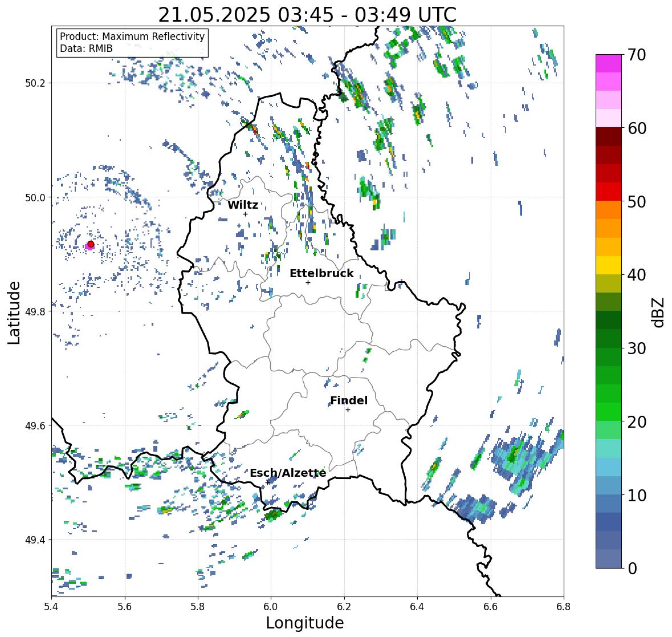Click the 0 value on the colorbar
This screenshot has width=672, height=637.
coord(632,569)
